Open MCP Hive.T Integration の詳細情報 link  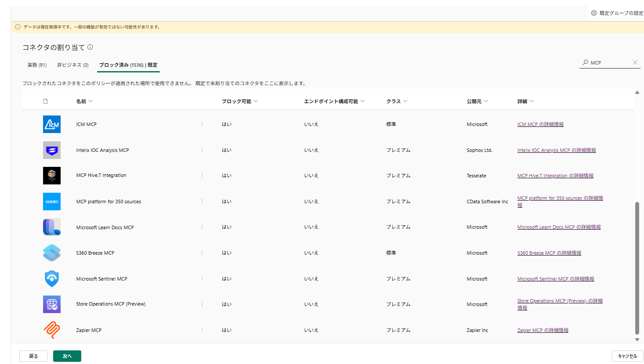coord(555,176)
